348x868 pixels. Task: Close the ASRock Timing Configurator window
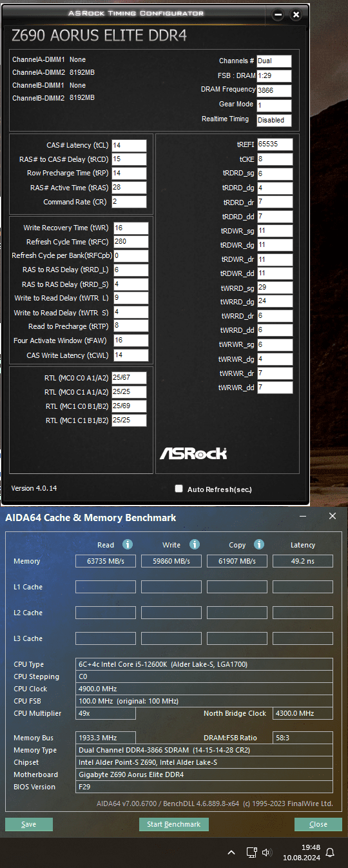click(x=296, y=14)
